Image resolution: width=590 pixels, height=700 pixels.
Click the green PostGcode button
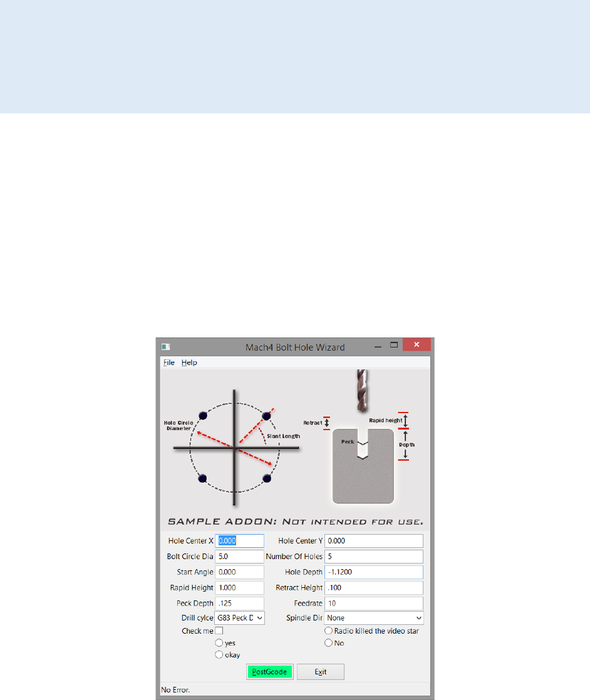click(x=270, y=672)
